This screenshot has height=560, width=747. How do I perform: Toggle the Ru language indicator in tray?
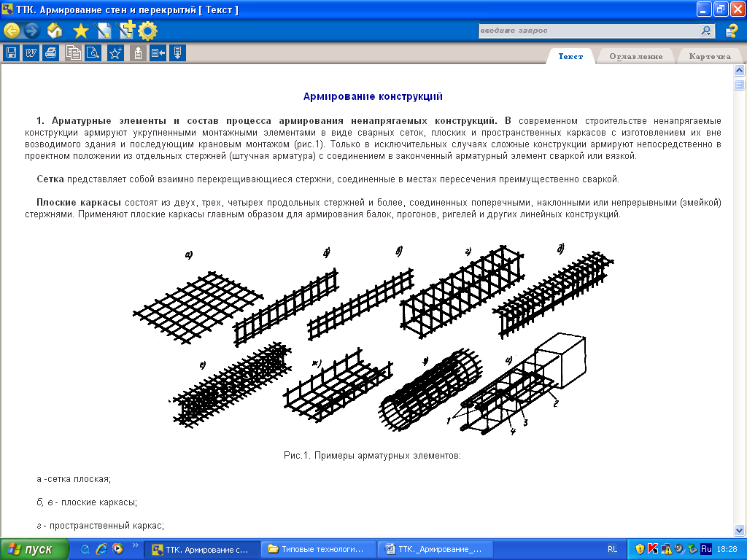pos(706,548)
